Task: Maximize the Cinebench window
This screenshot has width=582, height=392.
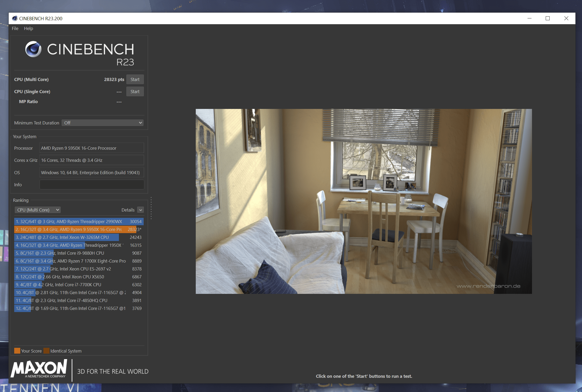Action: (548, 18)
